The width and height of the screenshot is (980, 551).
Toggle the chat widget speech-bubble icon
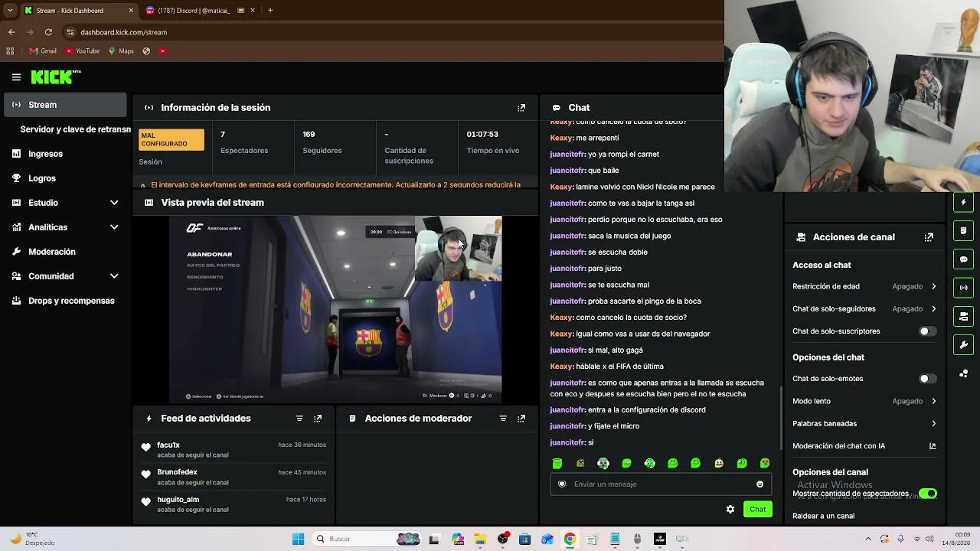coord(964,259)
